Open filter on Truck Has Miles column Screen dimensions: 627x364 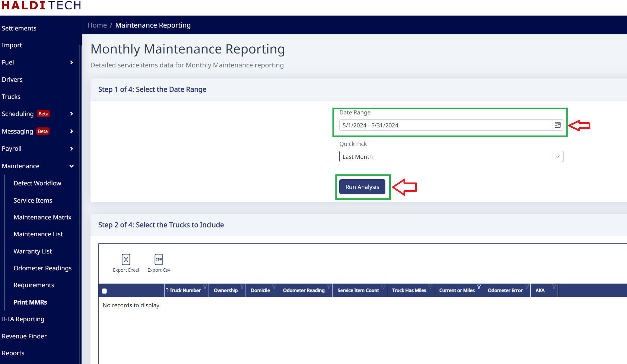430,287
